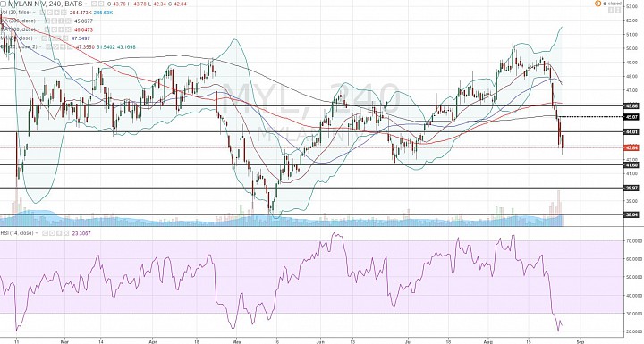644x344 pixels.
Task: Hide the MYLAN main price series
Action: coord(94,4)
